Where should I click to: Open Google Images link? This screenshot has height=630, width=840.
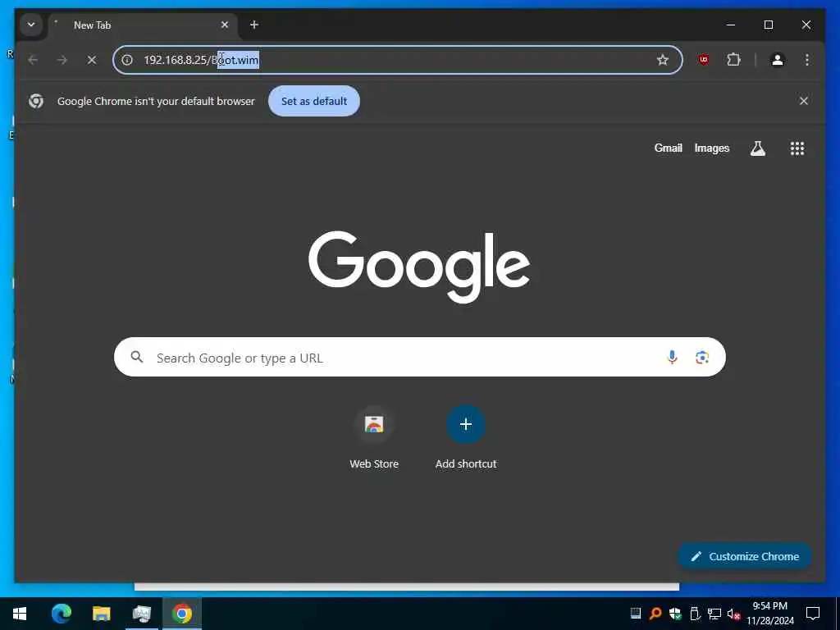[x=711, y=148]
